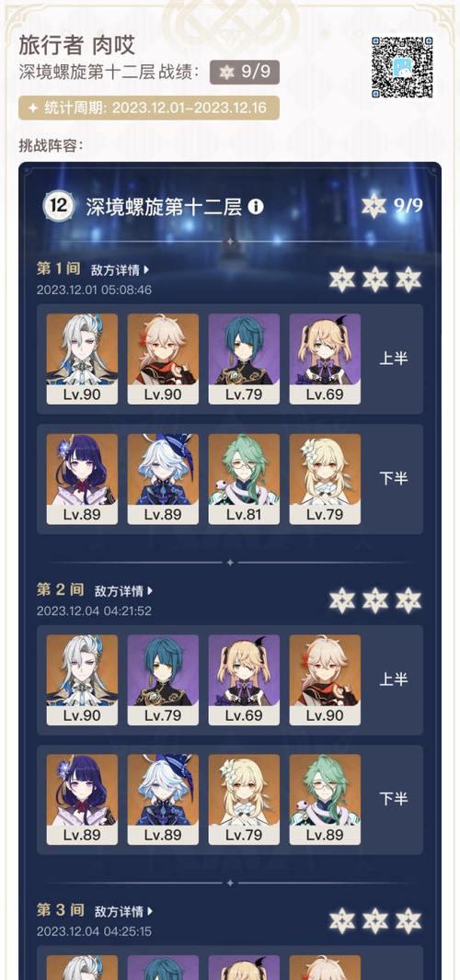The image size is (460, 980).
Task: Expand 敌方详情 for chamber 第1间
Action: click(121, 270)
